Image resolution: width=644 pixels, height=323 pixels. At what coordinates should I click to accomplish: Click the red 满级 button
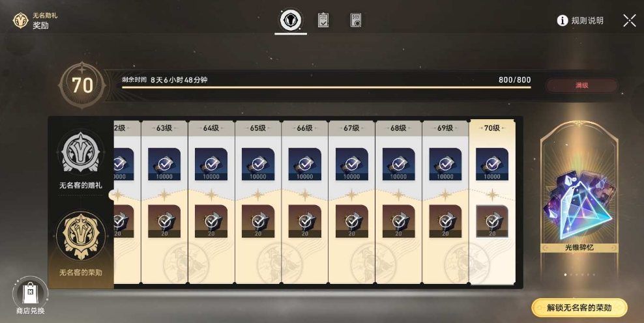tap(581, 85)
